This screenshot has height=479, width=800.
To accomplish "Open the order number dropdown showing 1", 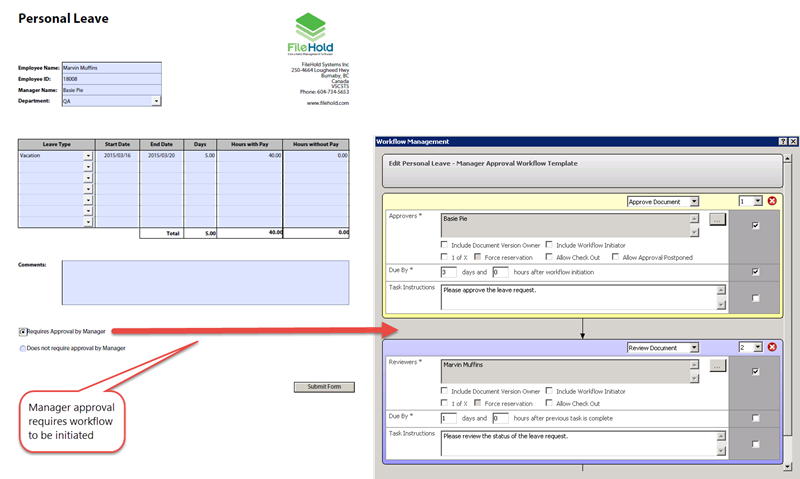I will pos(758,201).
